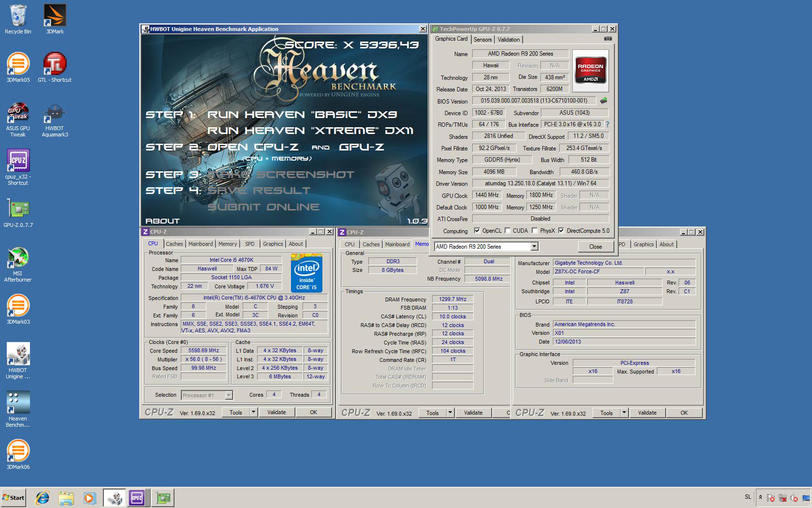812x508 pixels.
Task: Open the GPU-Z.0.7.7 desktop icon
Action: [18, 213]
